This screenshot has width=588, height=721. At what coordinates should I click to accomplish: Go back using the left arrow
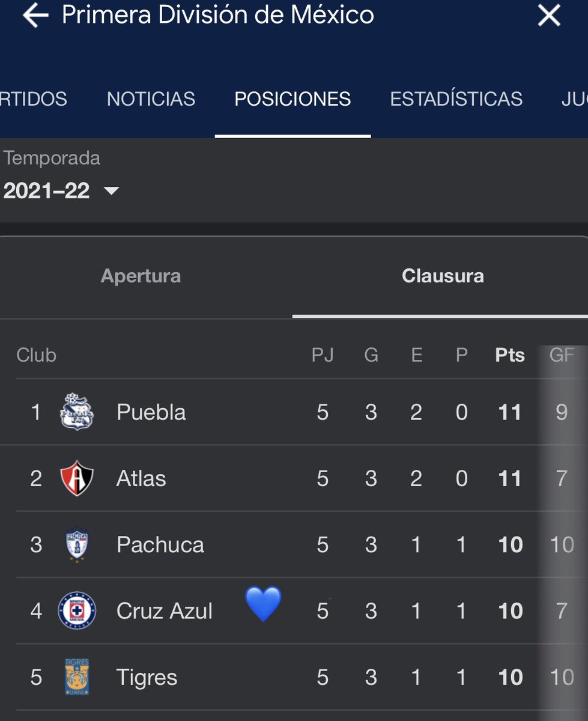[x=35, y=16]
